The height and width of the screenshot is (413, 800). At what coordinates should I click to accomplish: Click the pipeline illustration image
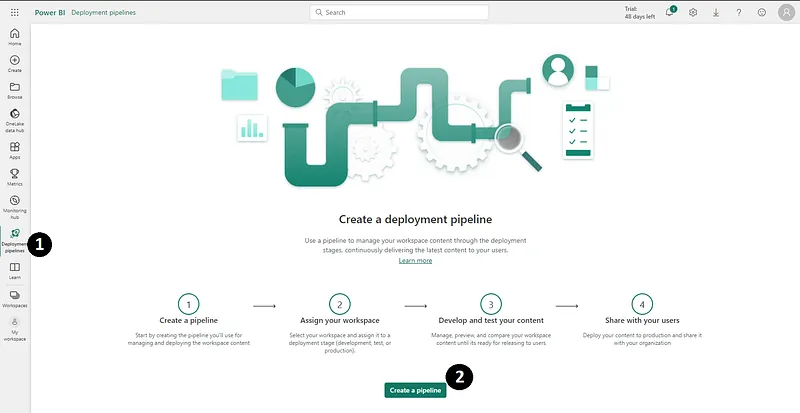tap(415, 120)
